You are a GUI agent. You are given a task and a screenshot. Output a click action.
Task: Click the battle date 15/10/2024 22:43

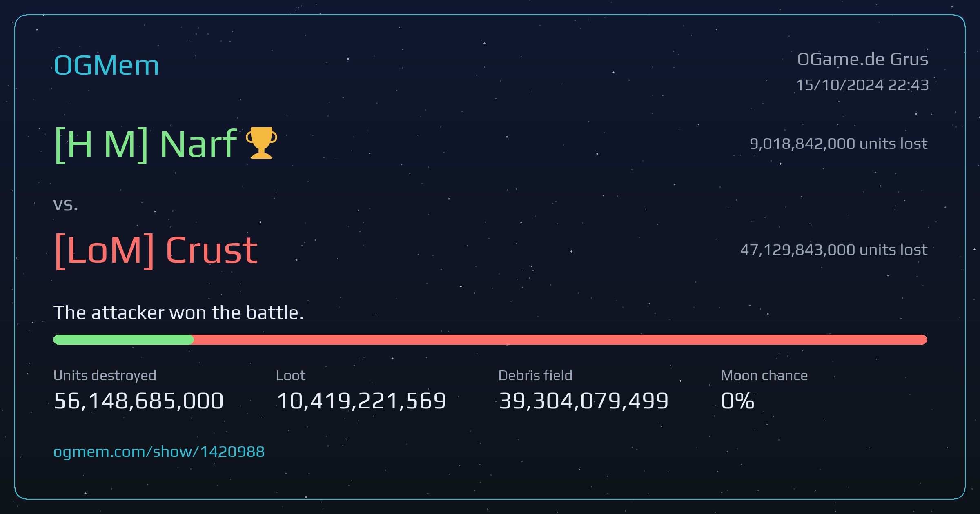pos(862,85)
